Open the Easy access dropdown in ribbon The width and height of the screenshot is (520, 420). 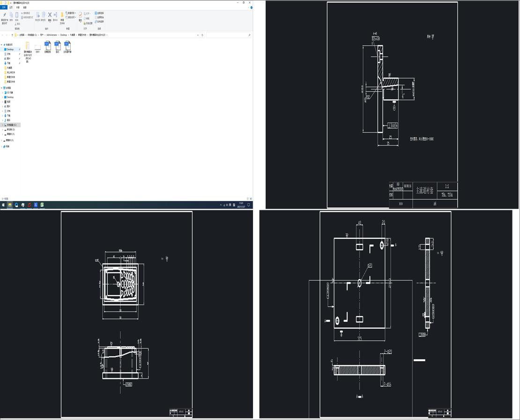point(71,17)
